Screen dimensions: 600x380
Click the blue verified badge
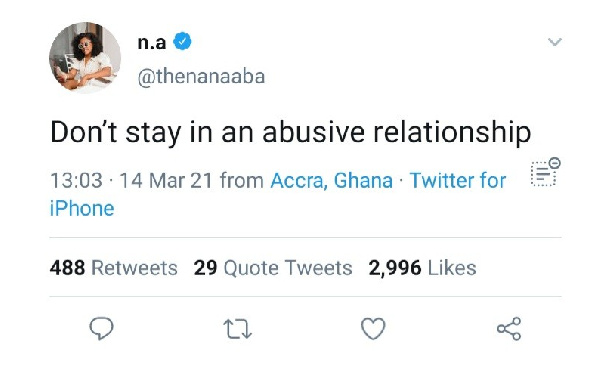183,41
